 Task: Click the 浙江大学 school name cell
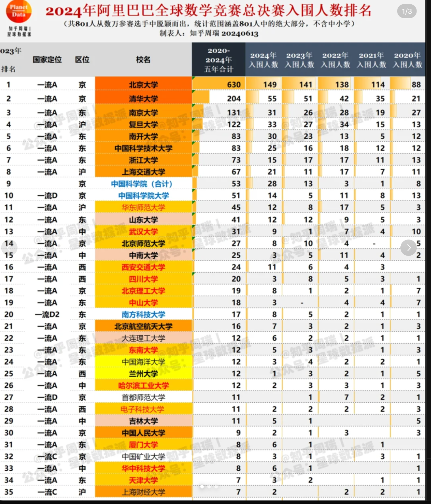143,160
